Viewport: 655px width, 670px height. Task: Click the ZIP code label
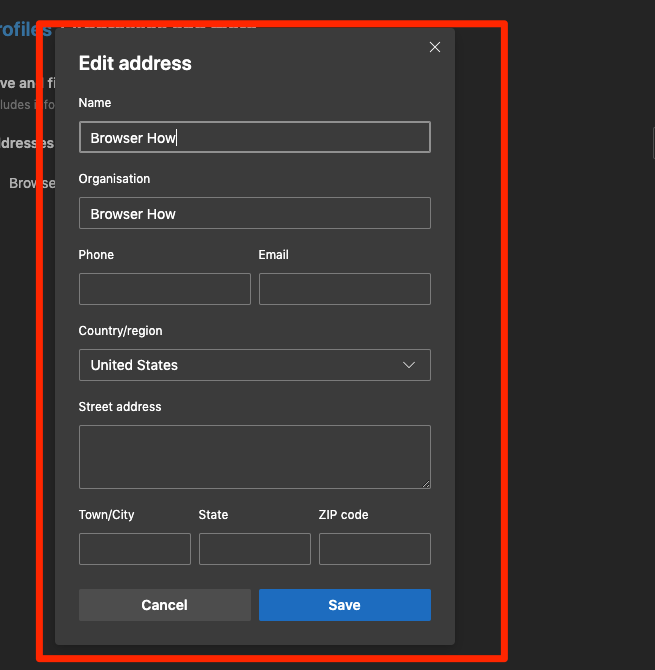(x=343, y=514)
